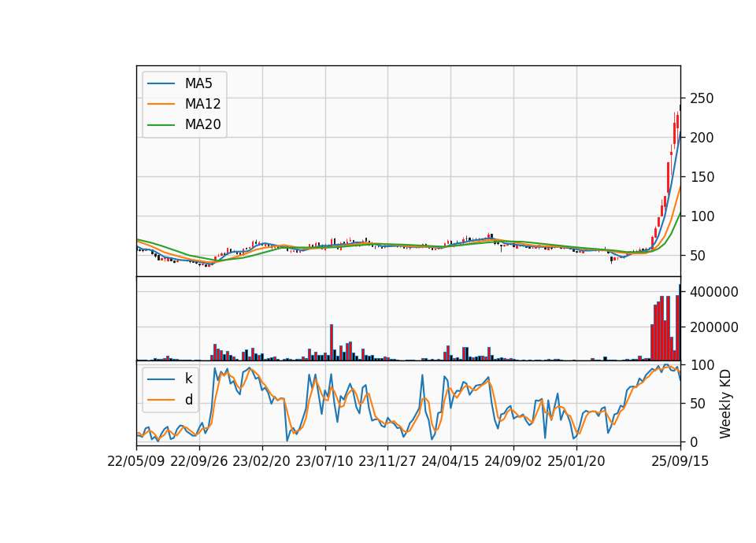Viewport: 756px width, 543px height.
Task: Click the 22/09/26 date label
Action: pyautogui.click(x=199, y=462)
